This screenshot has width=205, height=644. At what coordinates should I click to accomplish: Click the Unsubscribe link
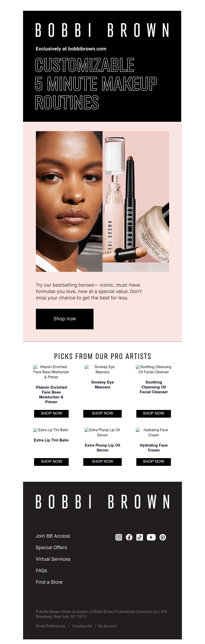pyautogui.click(x=82, y=626)
